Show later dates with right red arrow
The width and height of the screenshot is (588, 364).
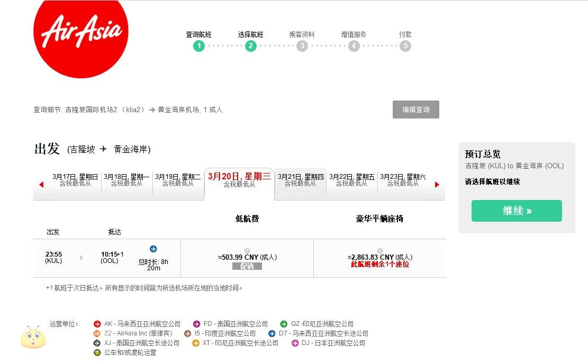point(437,185)
